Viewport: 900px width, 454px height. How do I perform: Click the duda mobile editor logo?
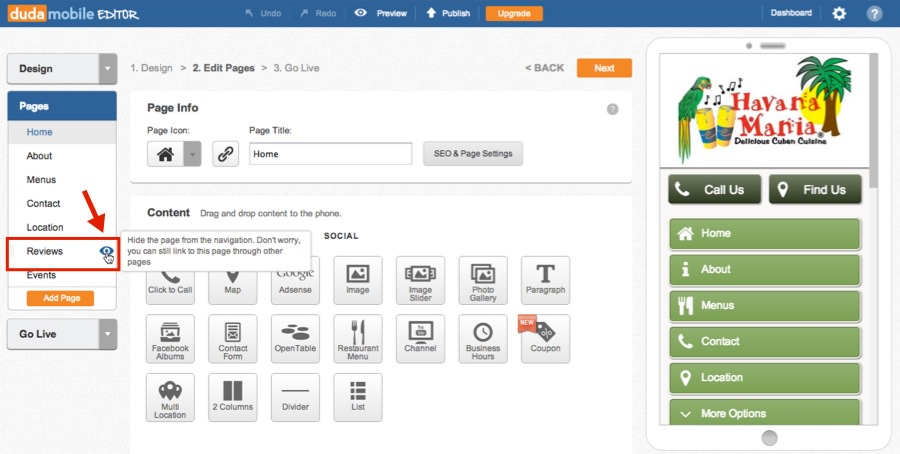click(x=73, y=13)
